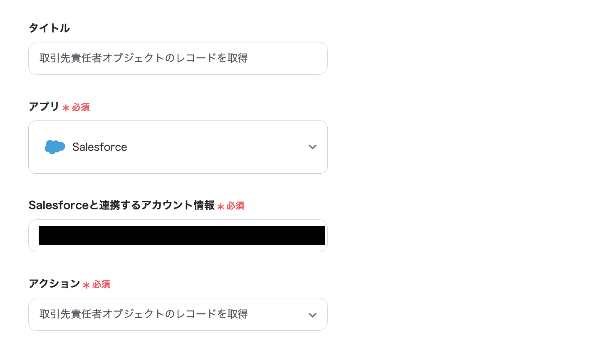The image size is (589, 364).
Task: Click the 必須 marker next to アカウント情報
Action: [x=235, y=206]
